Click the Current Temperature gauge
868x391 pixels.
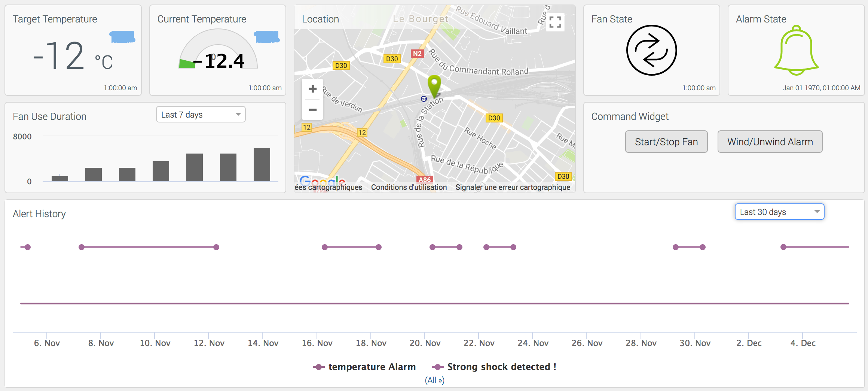coord(218,52)
